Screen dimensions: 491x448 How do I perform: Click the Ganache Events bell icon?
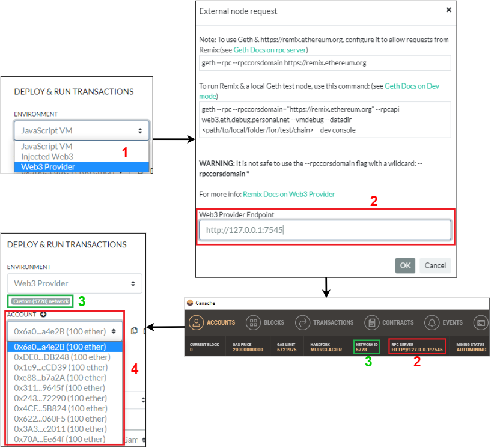click(x=432, y=323)
